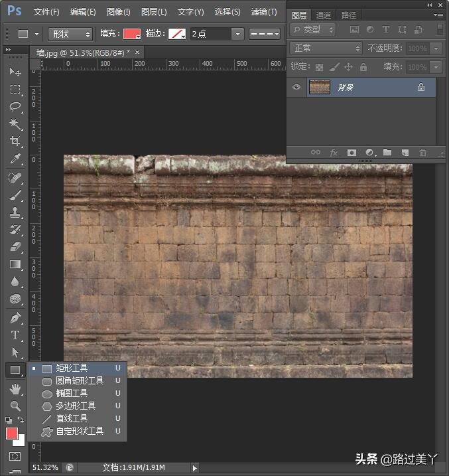
Task: Hide the 背景 layer with eye icon
Action: pos(296,87)
